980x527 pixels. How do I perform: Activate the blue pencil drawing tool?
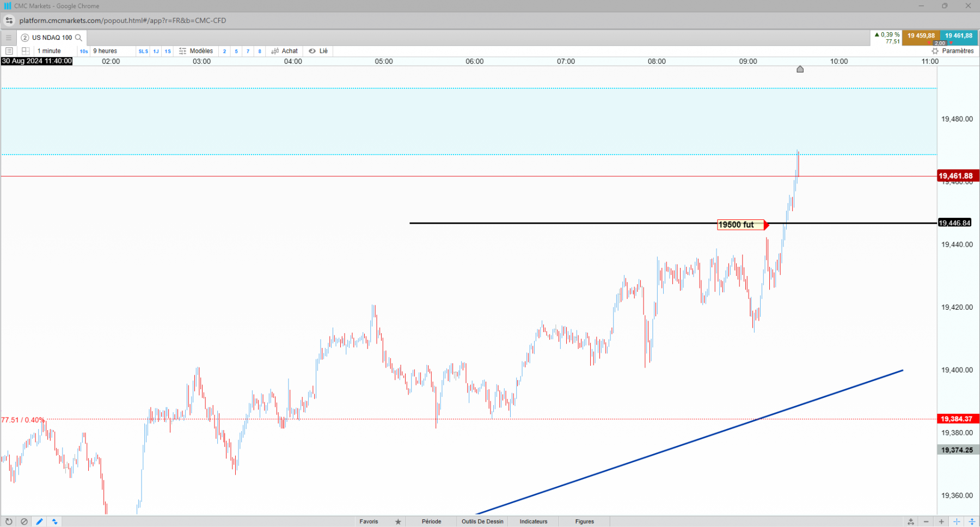[39, 522]
